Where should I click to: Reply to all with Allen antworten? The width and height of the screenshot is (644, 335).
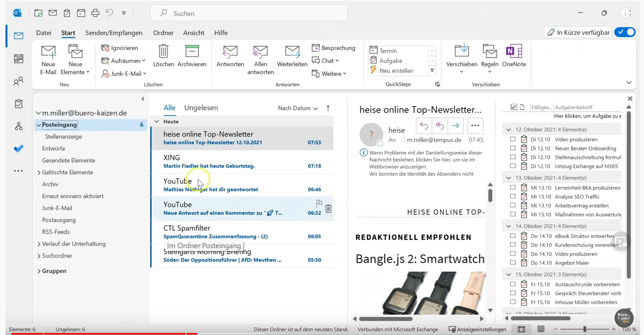point(260,60)
